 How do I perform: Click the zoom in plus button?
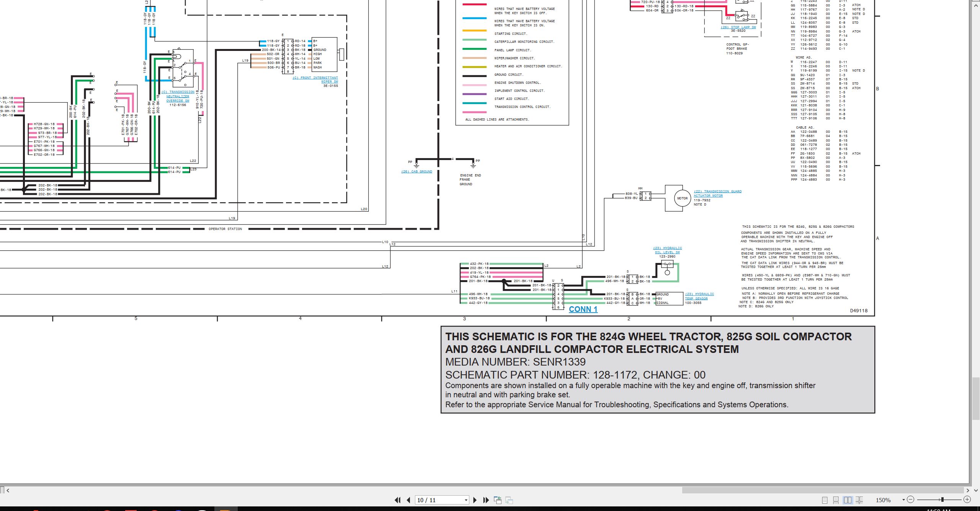[967, 500]
